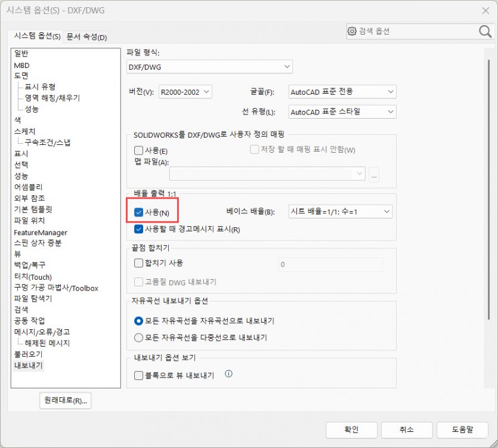Select 표시 유형 under 도면

41,86
